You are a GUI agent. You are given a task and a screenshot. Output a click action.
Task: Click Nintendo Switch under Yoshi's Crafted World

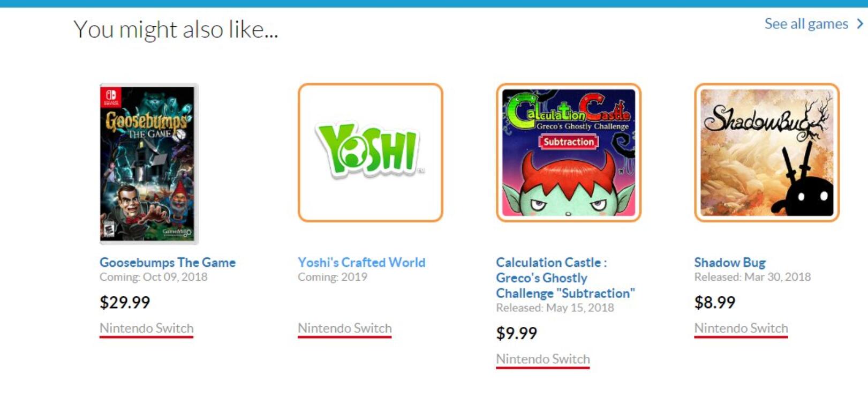tap(344, 328)
